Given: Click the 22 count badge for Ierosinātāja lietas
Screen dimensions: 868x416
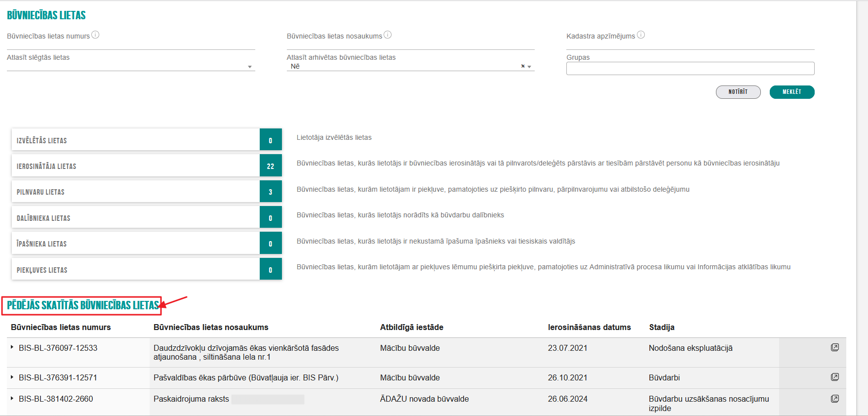Looking at the screenshot, I should click(x=271, y=166).
